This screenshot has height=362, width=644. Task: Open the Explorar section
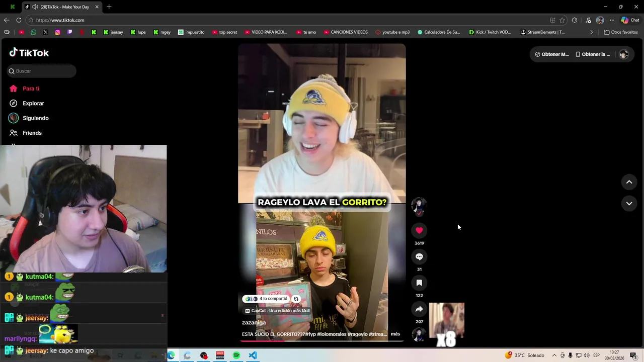tap(33, 103)
